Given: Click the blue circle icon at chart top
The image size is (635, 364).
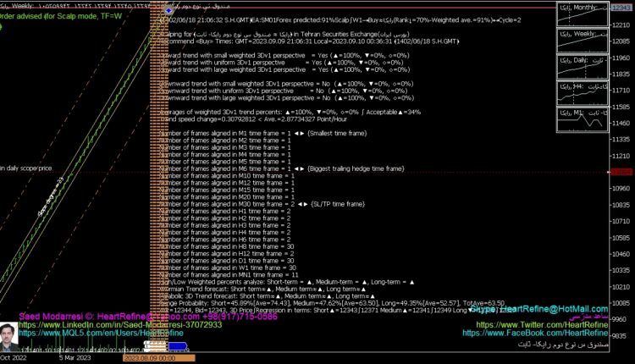Looking at the screenshot, I should (168, 9).
